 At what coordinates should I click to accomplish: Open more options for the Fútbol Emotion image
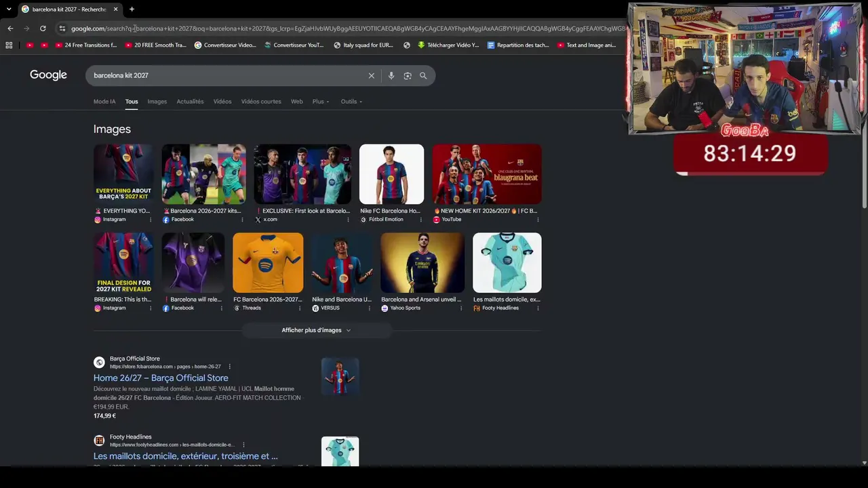[x=420, y=220]
